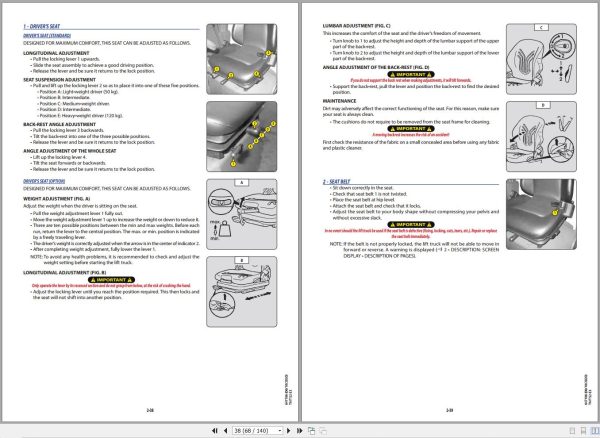Click 'Place the seat belt at hip level' bullet
600x438 pixels.
(363, 200)
